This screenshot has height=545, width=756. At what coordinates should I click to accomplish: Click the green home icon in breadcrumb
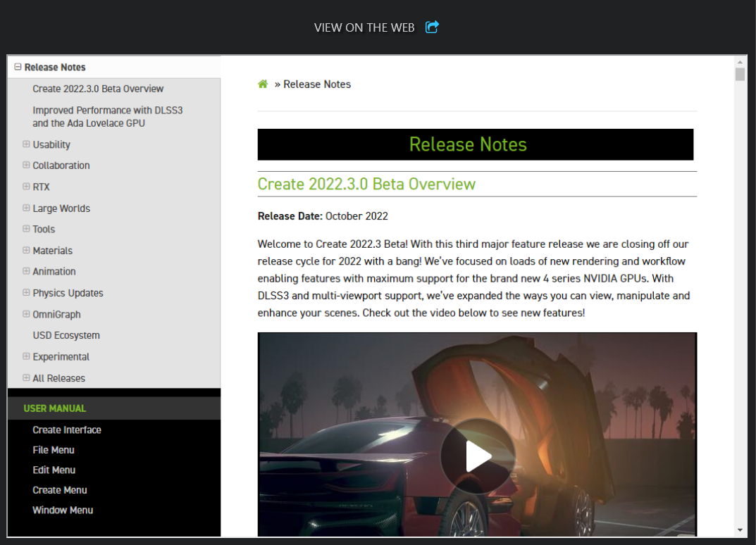pos(263,84)
